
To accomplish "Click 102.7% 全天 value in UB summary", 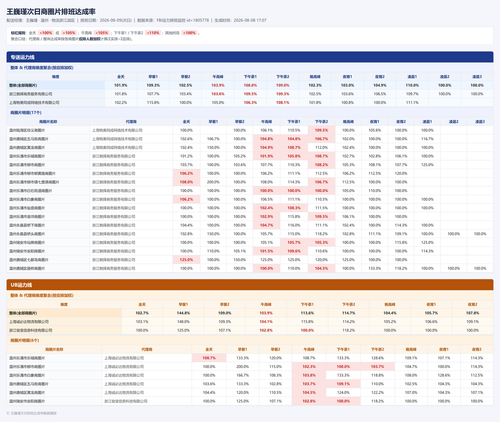I will click(142, 313).
